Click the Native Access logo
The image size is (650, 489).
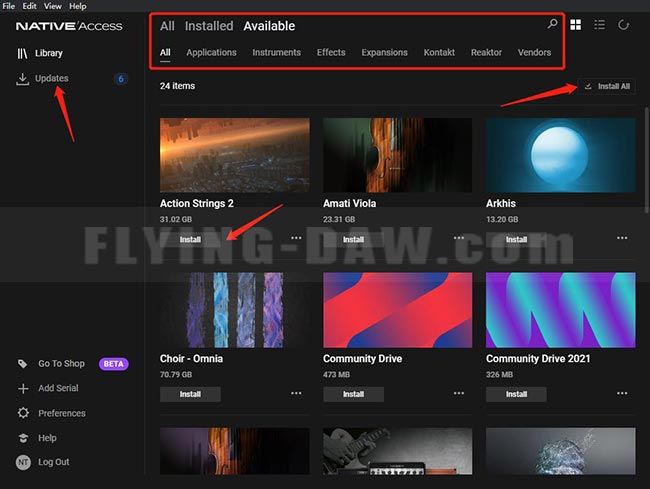69,26
